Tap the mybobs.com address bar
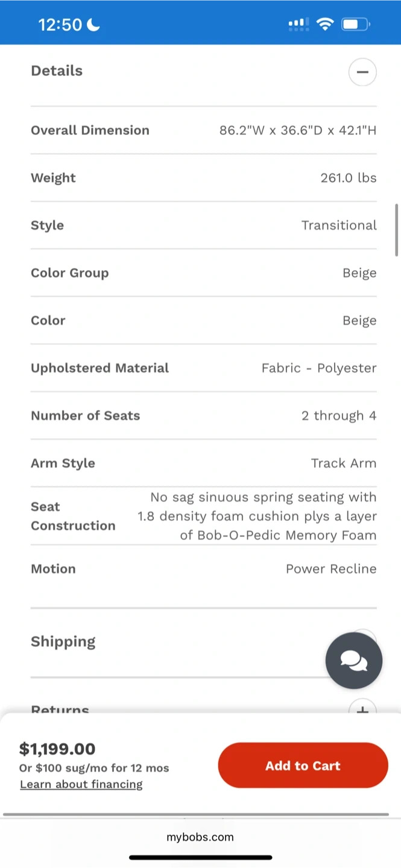Screen dimensions: 401x868 [200, 837]
